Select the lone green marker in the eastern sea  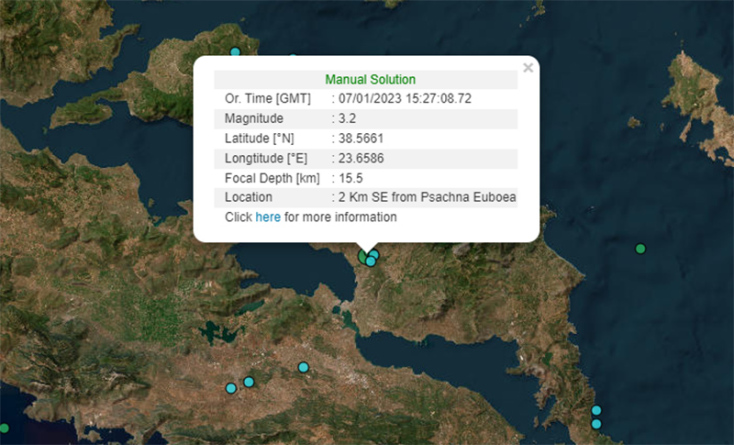pos(641,249)
